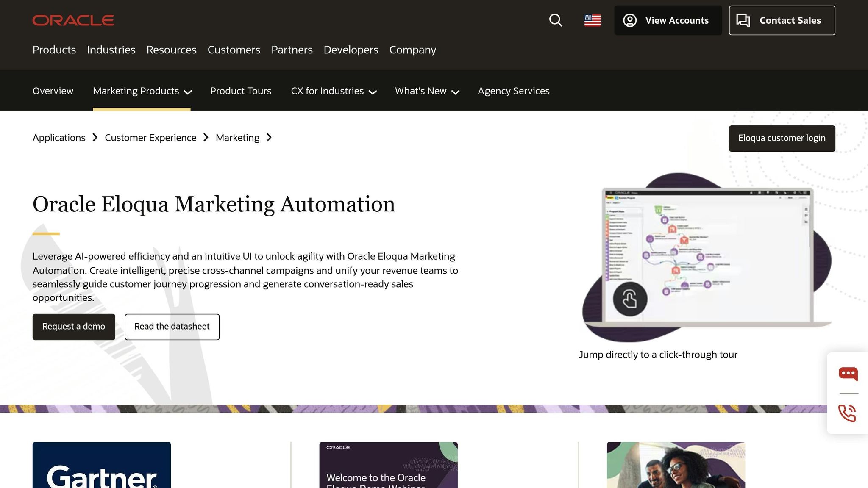Open the Products menu
The height and width of the screenshot is (488, 868).
[x=54, y=50]
